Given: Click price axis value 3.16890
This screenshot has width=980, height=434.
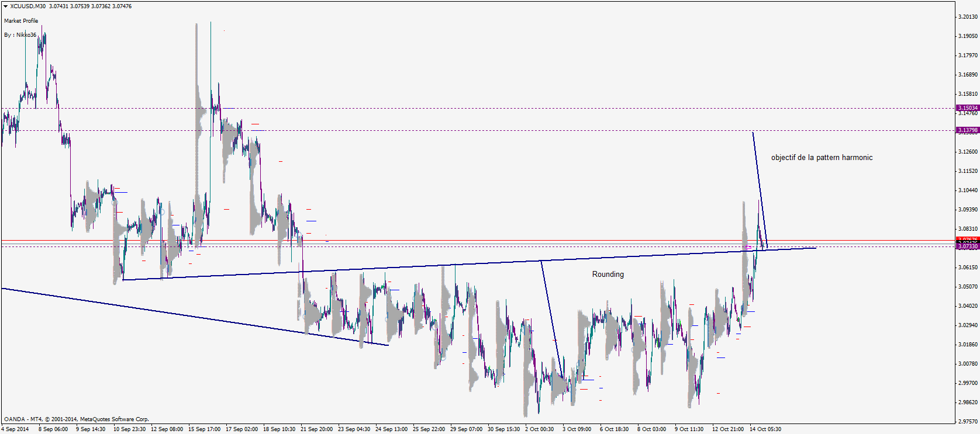Looking at the screenshot, I should tap(968, 75).
